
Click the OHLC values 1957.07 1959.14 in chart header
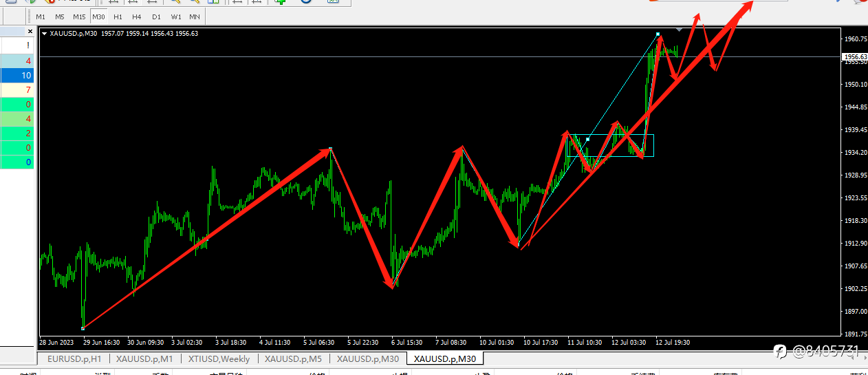point(125,33)
